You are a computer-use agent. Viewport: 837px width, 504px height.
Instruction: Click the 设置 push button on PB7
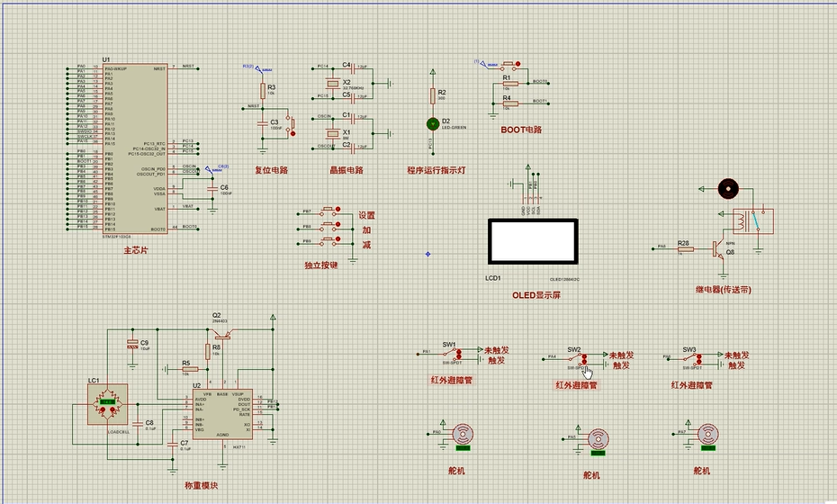click(x=329, y=212)
